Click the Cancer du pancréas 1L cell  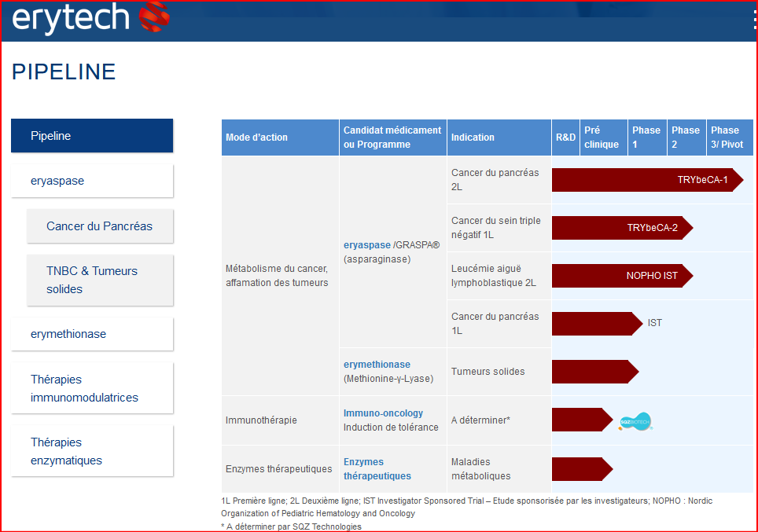pyautogui.click(x=499, y=323)
